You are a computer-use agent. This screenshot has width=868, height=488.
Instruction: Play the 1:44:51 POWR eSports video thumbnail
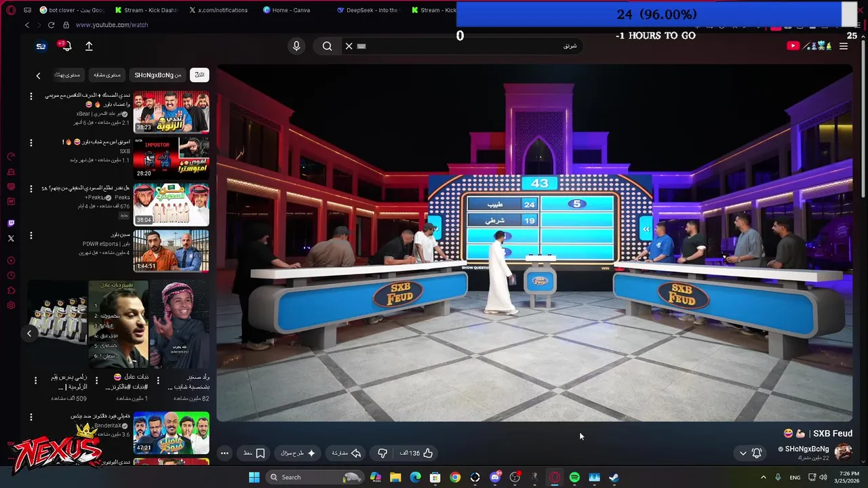point(172,251)
